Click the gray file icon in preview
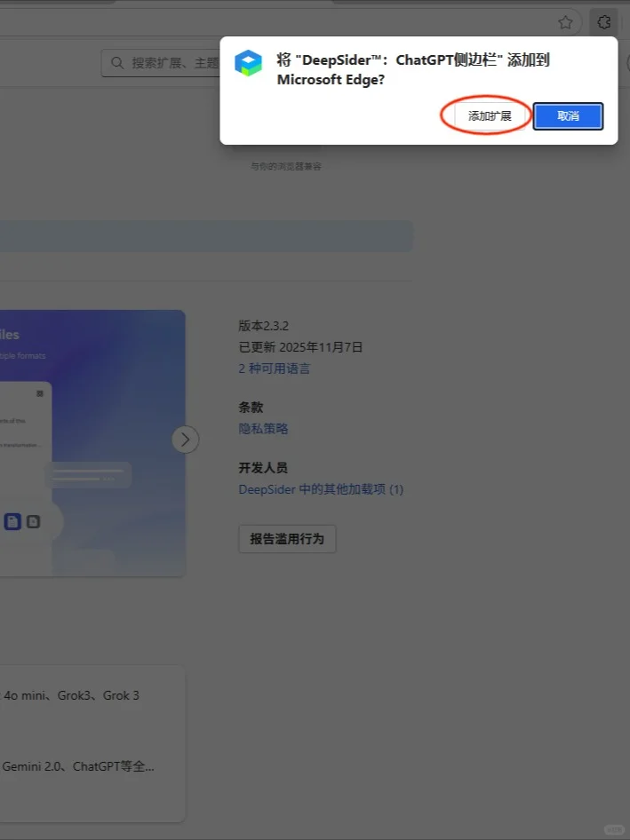Image resolution: width=630 pixels, height=840 pixels. 33,521
